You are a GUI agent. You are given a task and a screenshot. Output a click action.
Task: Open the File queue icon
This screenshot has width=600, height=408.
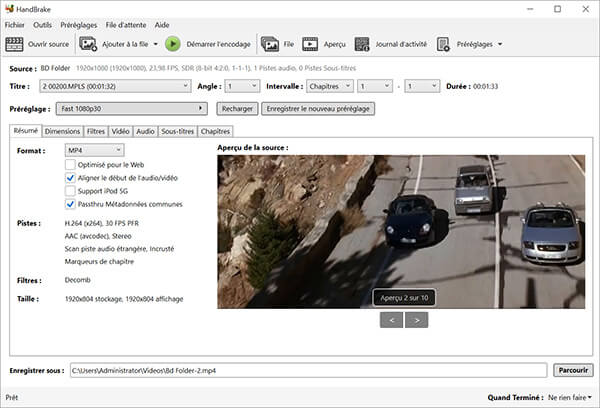[270, 44]
